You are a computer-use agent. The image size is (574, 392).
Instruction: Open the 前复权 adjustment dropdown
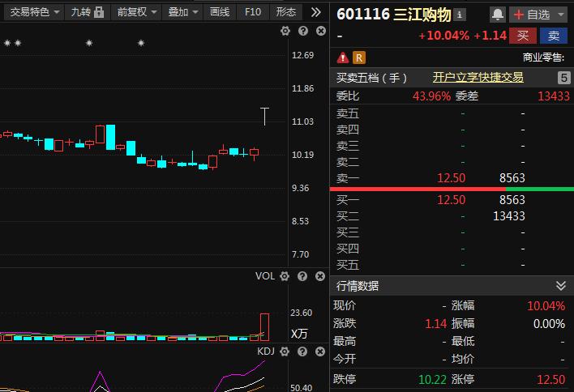pyautogui.click(x=136, y=12)
